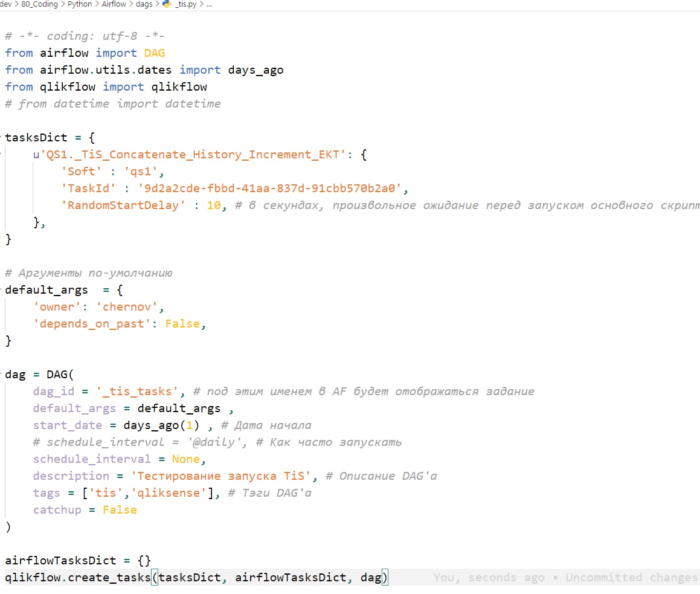Click the 'qliksense' tag string
700x594 pixels.
[169, 493]
